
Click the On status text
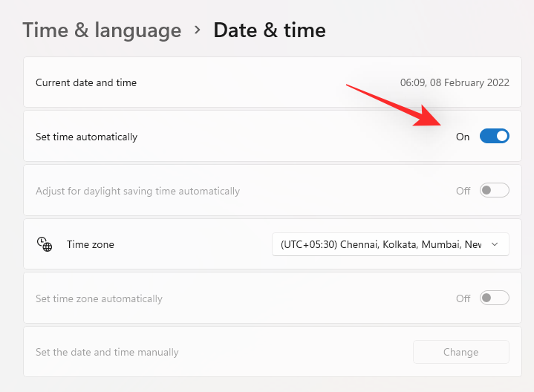(463, 137)
